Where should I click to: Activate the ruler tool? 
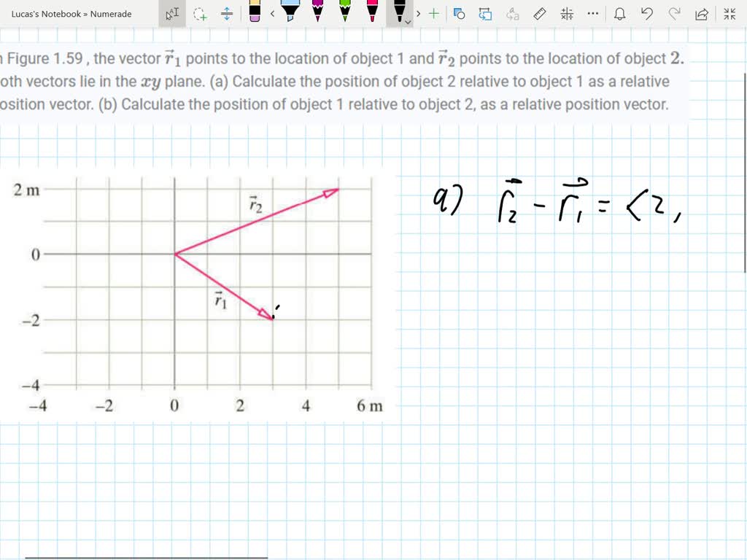(x=540, y=13)
